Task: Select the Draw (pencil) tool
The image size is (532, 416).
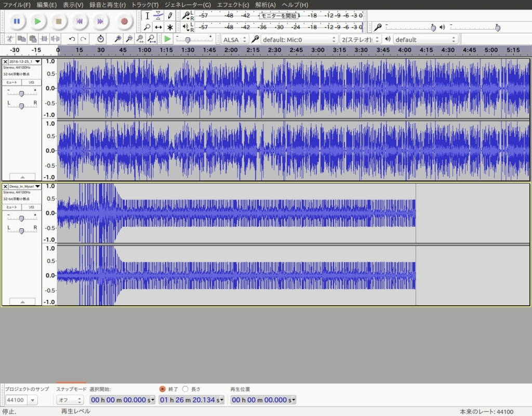Action: [170, 16]
